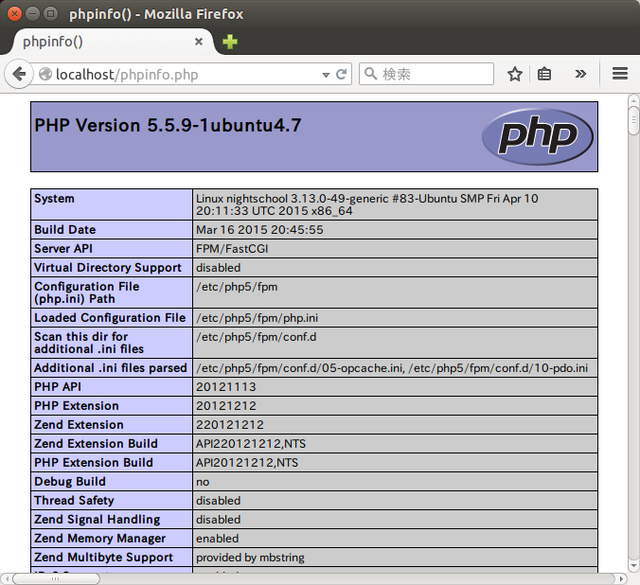
Task: Click the 20121113 value
Action: 226,387
